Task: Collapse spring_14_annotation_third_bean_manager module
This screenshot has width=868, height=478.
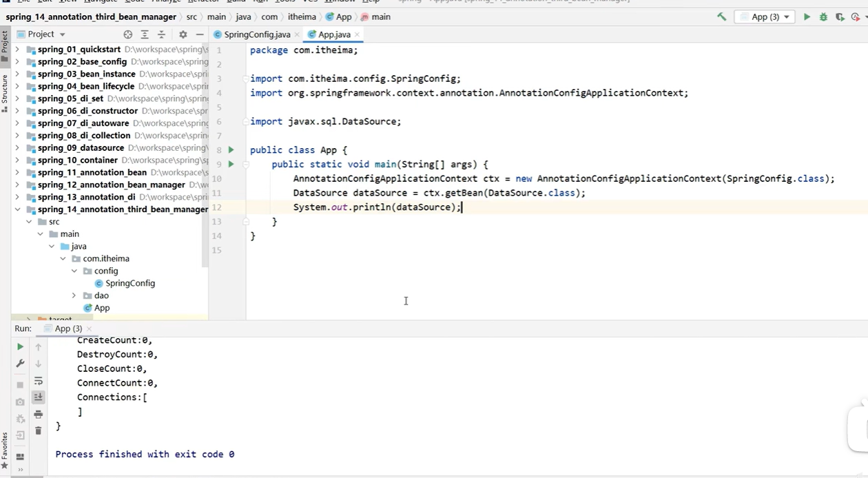Action: pyautogui.click(x=19, y=209)
